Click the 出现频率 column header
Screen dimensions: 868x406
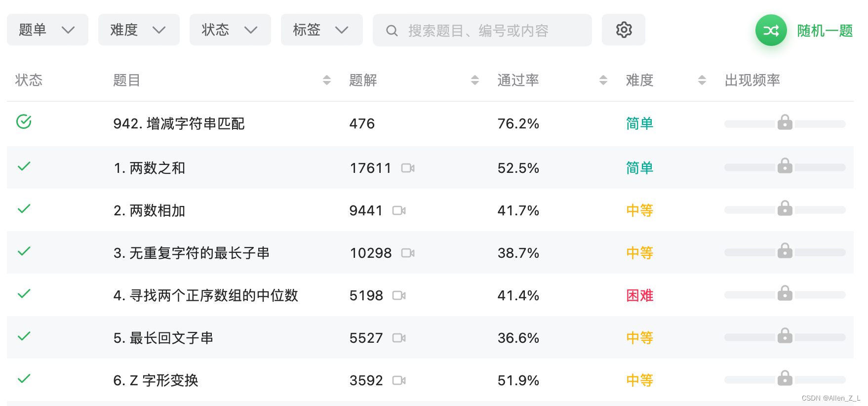[x=752, y=80]
